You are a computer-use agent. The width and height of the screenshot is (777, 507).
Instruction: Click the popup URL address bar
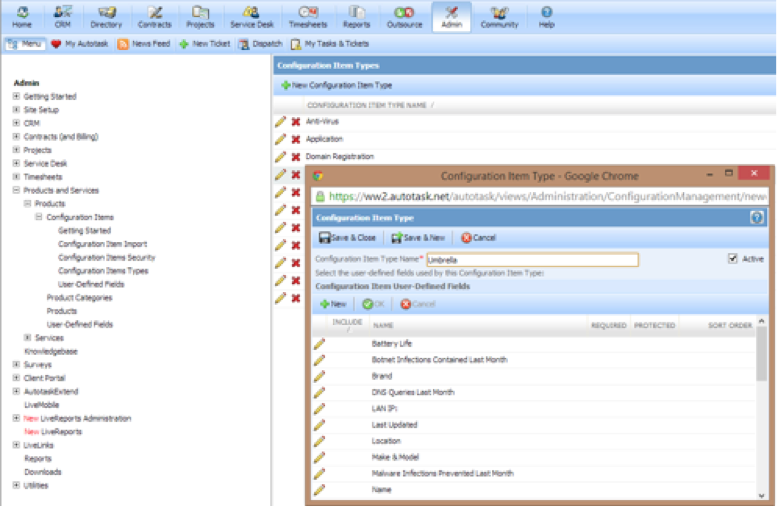click(540, 197)
